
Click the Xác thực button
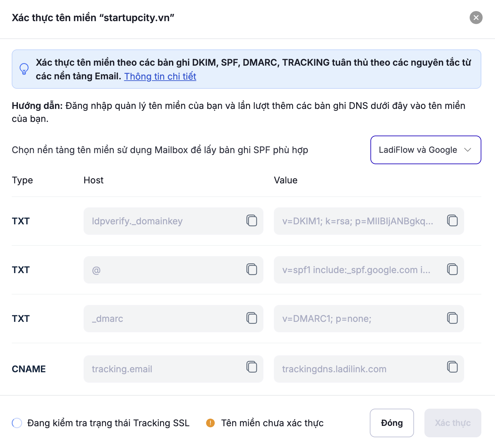click(453, 423)
